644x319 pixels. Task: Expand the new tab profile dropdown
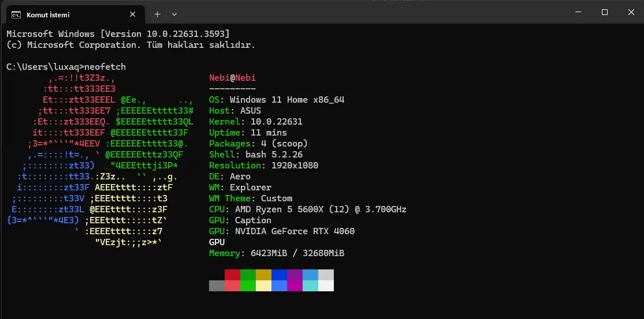tap(174, 14)
